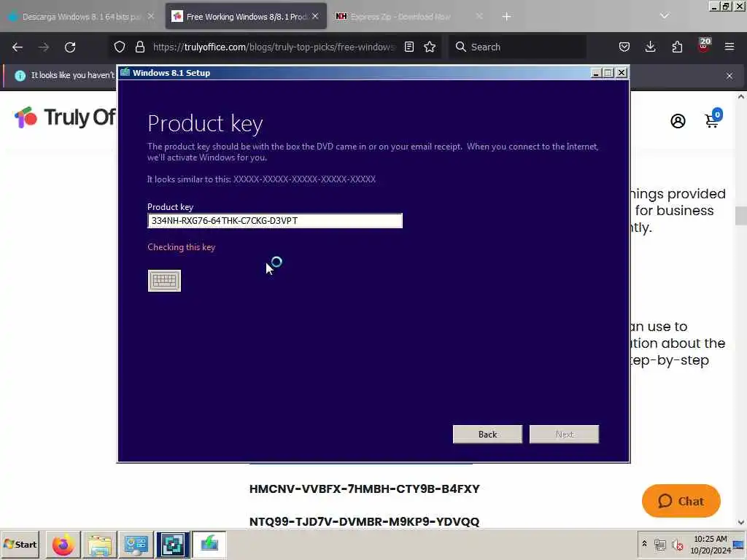Click the Firefox Search box
The height and width of the screenshot is (560, 747).
pyautogui.click(x=517, y=47)
